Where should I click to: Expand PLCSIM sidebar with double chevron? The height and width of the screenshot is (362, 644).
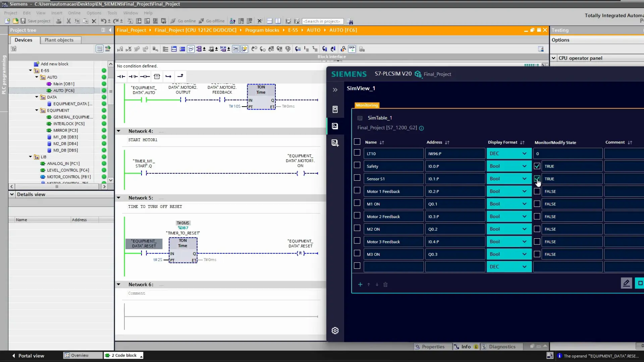[335, 90]
